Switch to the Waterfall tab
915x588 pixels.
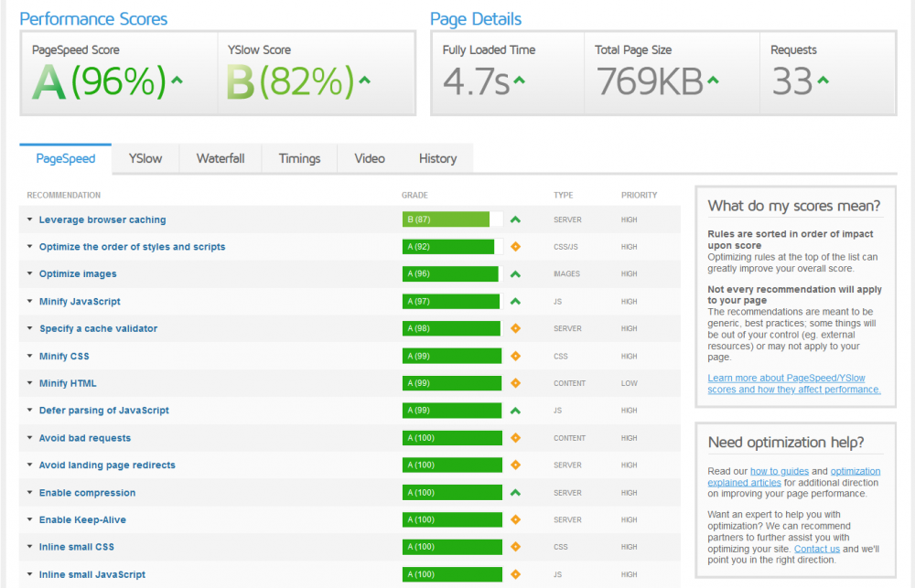click(220, 158)
